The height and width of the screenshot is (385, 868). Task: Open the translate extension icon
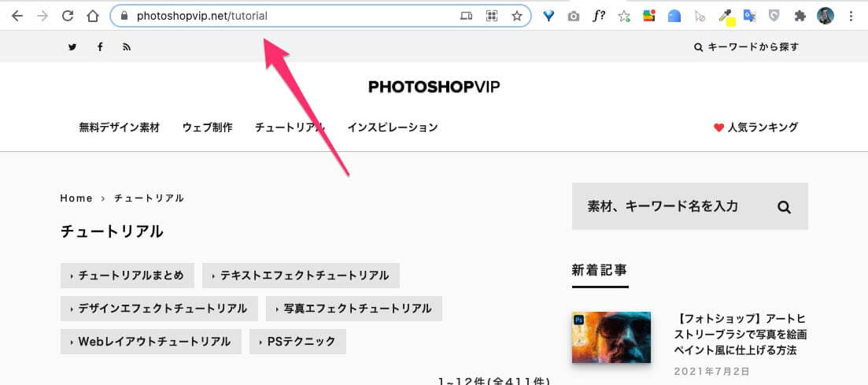coord(749,16)
